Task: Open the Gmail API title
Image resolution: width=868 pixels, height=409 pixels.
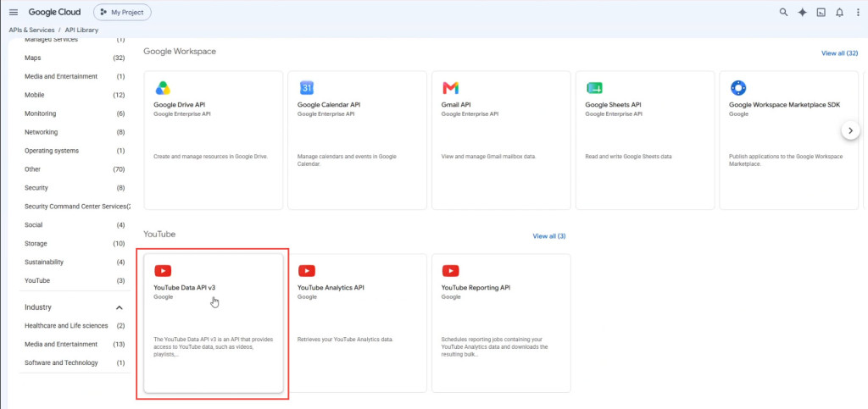Action: (x=455, y=104)
